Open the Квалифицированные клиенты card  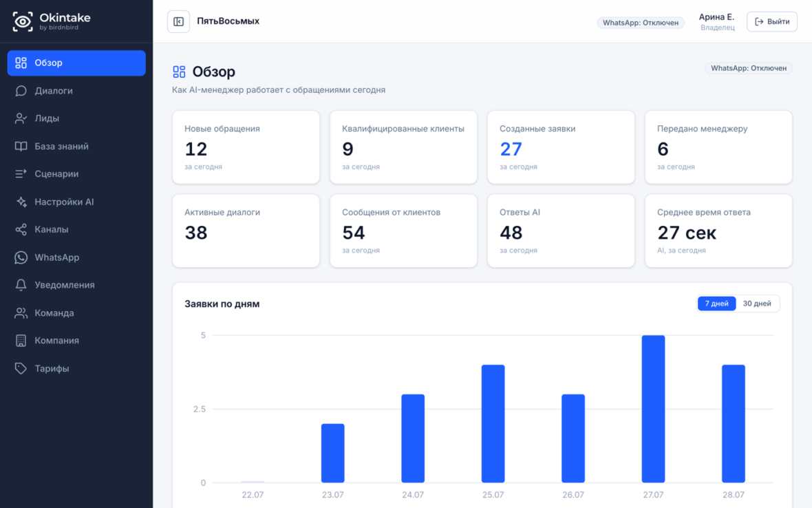point(403,147)
